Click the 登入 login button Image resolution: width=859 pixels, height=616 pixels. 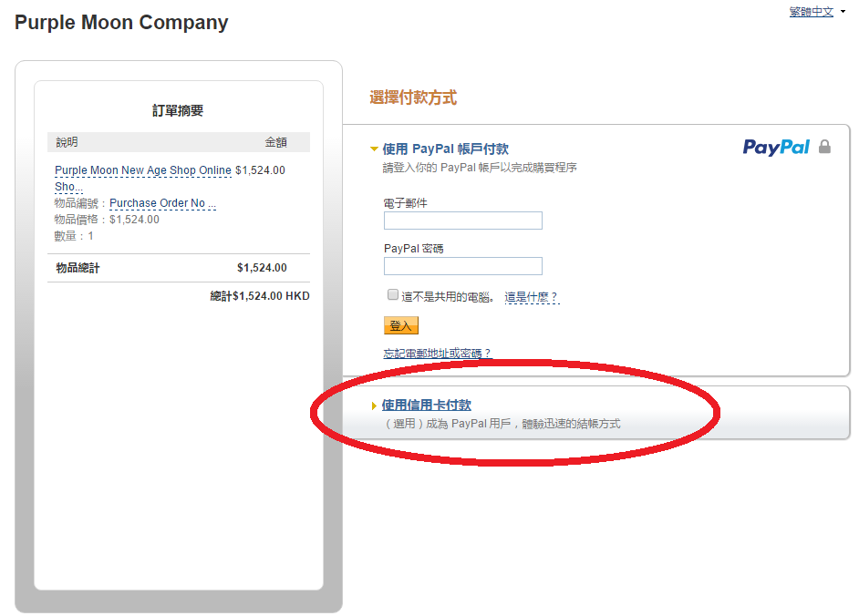[401, 326]
